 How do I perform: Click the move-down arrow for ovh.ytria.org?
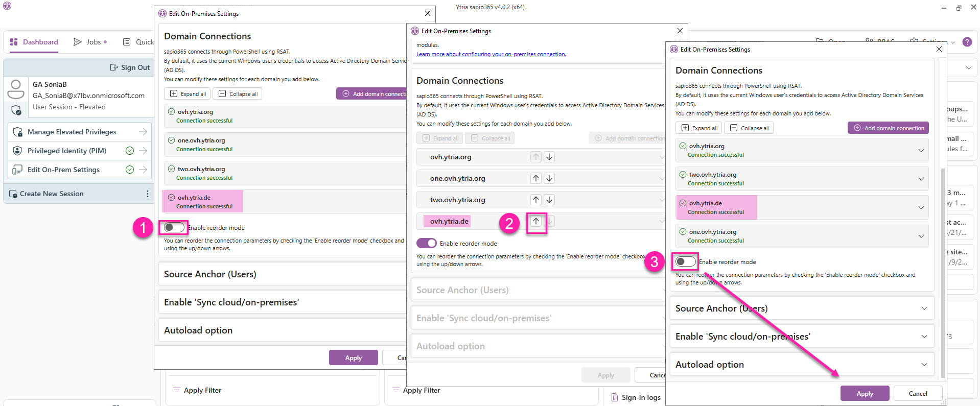pyautogui.click(x=549, y=157)
